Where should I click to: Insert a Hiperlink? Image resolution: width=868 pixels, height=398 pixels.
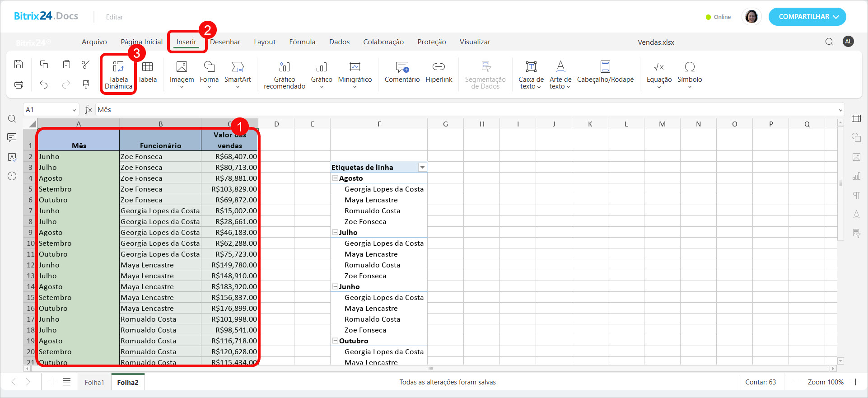(x=439, y=67)
